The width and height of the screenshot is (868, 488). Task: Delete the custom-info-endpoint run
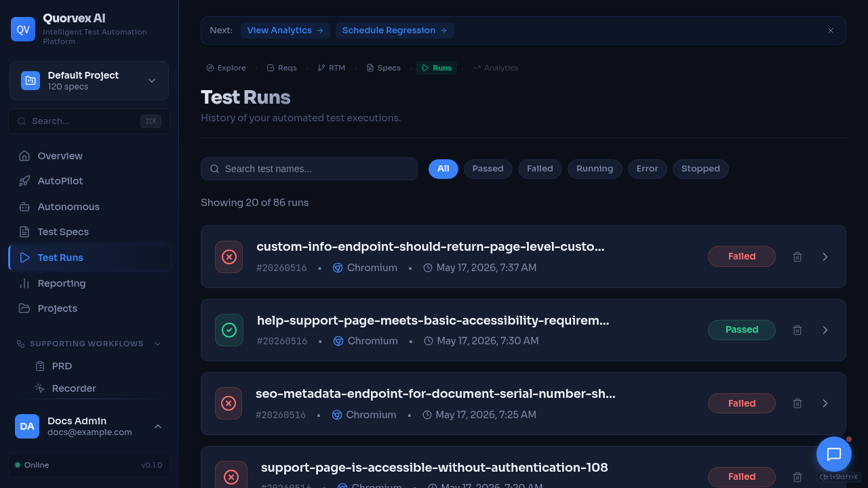click(797, 257)
